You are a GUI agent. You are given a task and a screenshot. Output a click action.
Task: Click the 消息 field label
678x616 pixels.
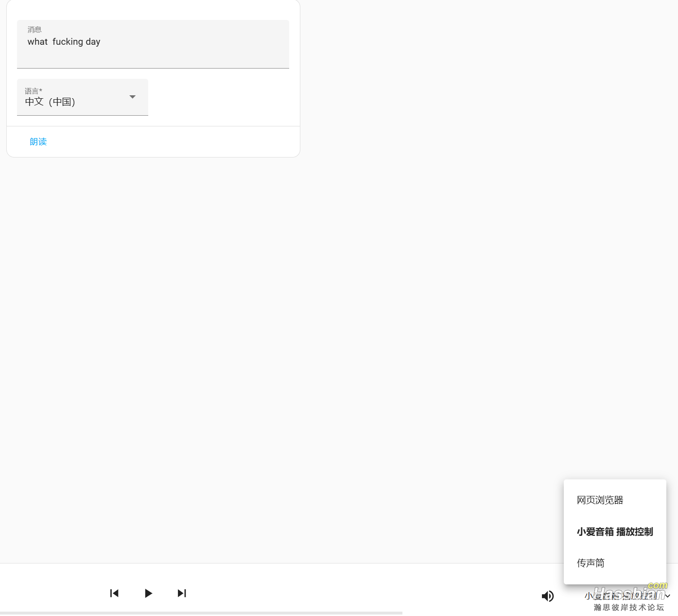coord(35,30)
